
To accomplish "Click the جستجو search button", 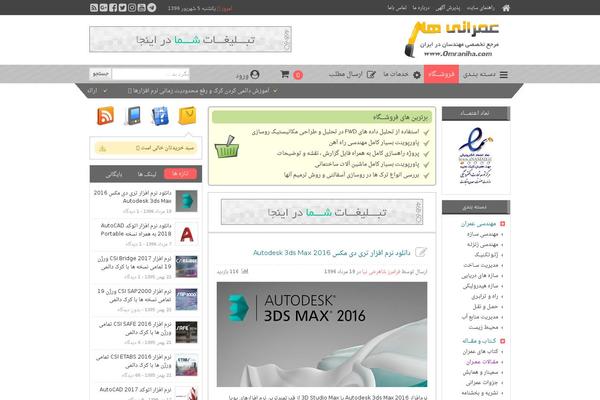I will point(101,73).
